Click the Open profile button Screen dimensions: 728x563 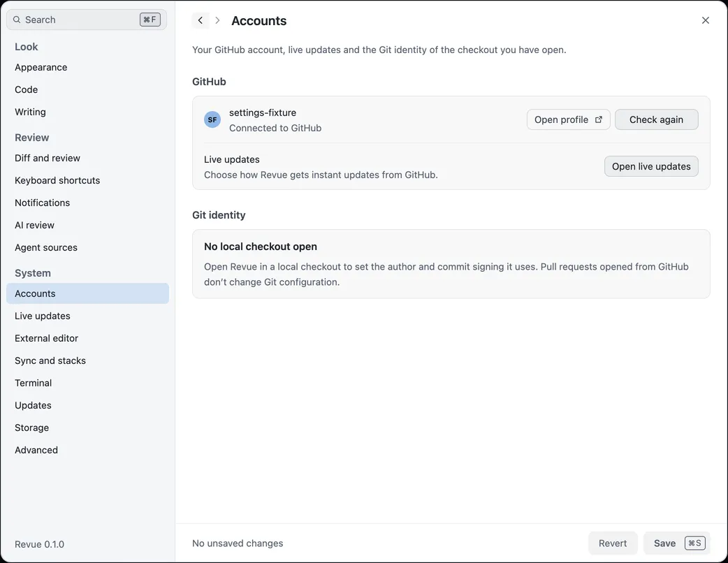[x=568, y=119]
